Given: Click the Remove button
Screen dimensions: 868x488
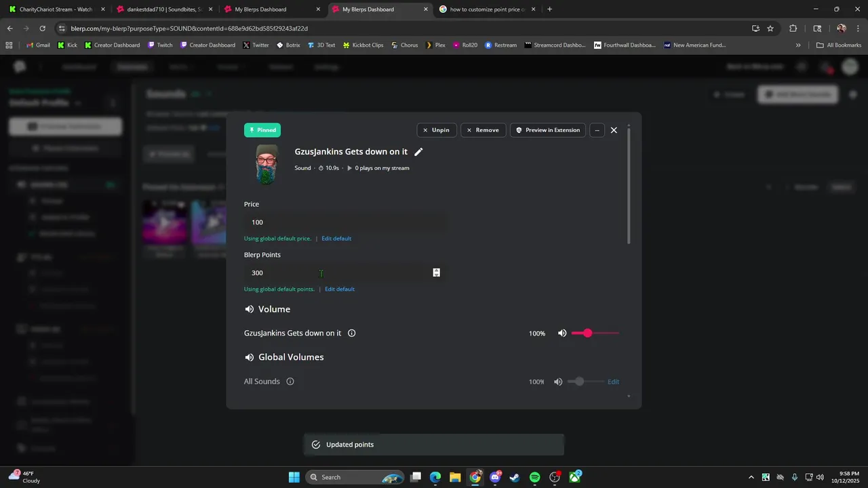Looking at the screenshot, I should click(483, 130).
